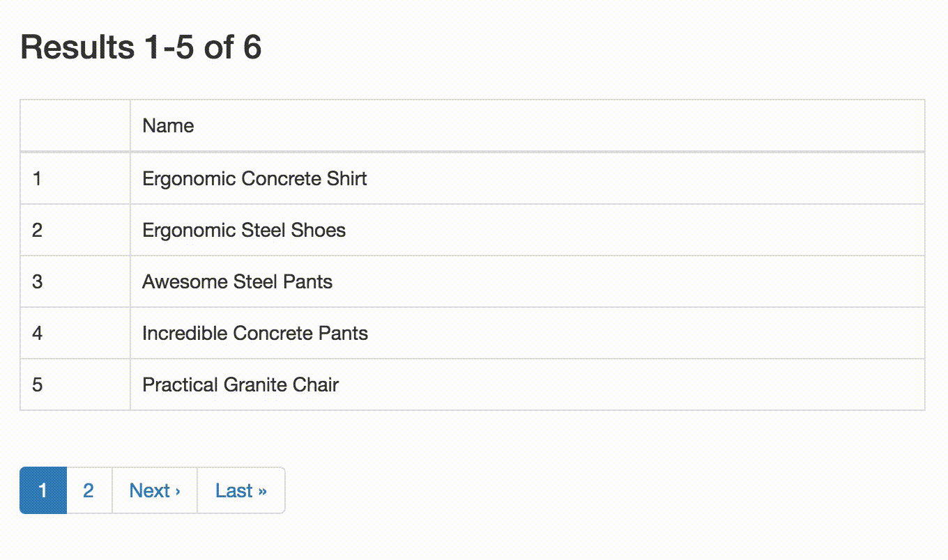Select Ergonomic Concrete Shirt row name
Screen dimensions: 948x560
point(254,179)
